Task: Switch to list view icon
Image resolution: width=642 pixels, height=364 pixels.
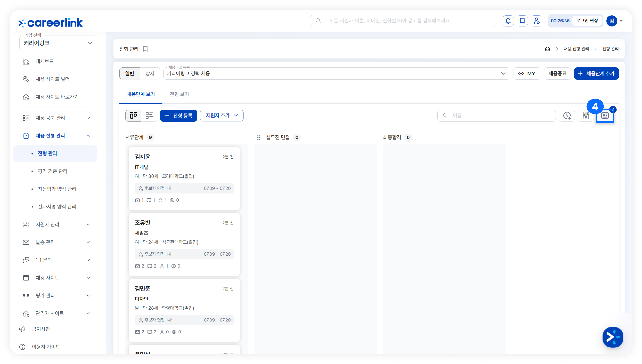Action: (149, 116)
